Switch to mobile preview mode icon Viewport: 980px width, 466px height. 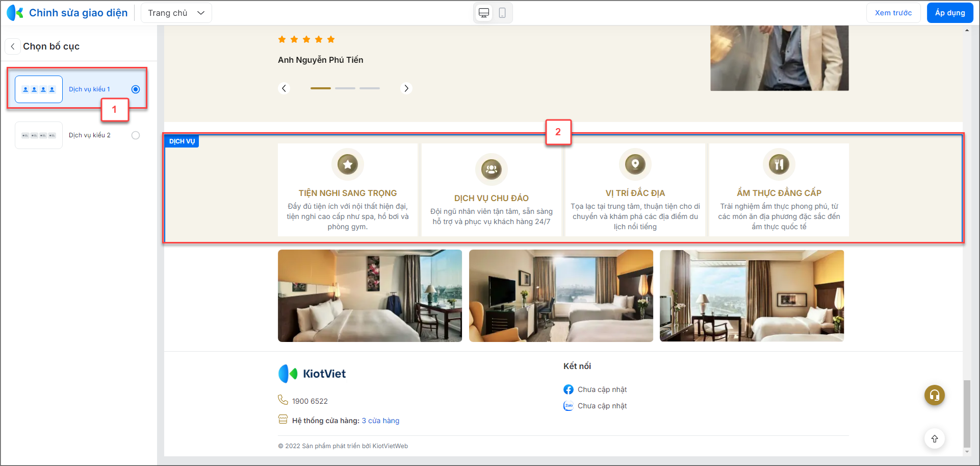[502, 13]
